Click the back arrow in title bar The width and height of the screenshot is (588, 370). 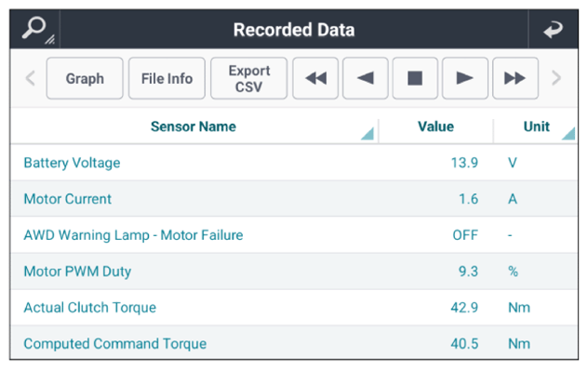pyautogui.click(x=554, y=29)
